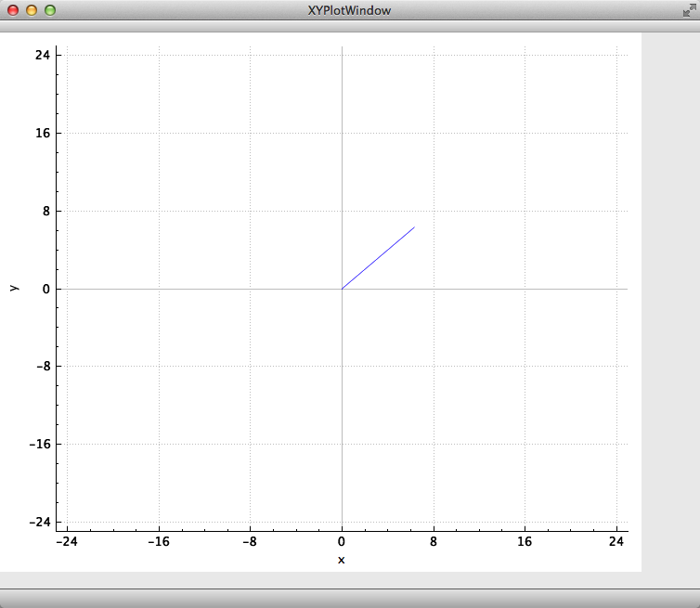Click the y-axis tick label 8
The width and height of the screenshot is (700, 608).
pyautogui.click(x=46, y=211)
